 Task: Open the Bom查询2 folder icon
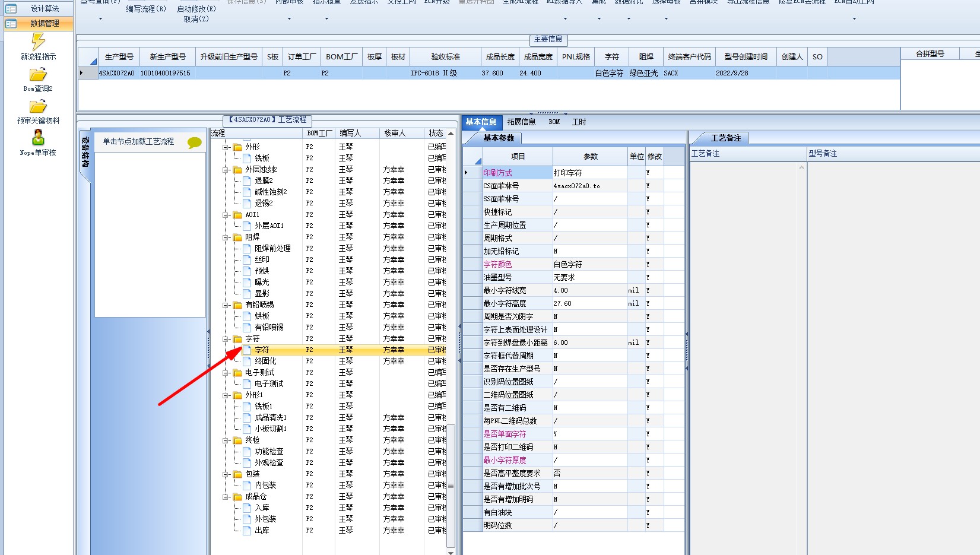(x=38, y=75)
